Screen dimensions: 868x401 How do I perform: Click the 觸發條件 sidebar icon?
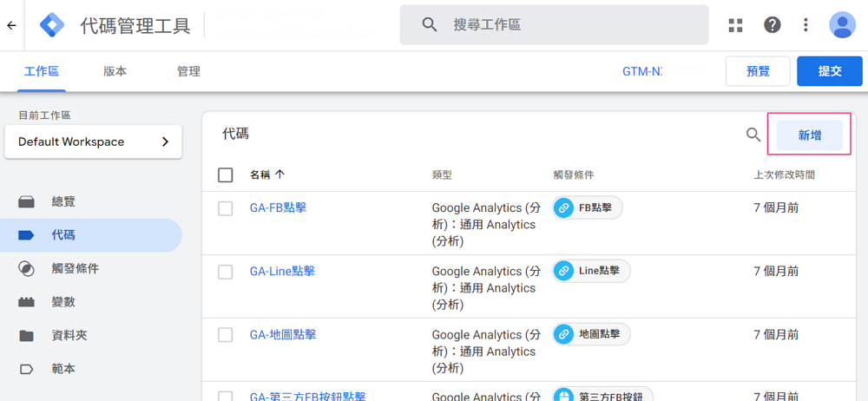(x=27, y=268)
